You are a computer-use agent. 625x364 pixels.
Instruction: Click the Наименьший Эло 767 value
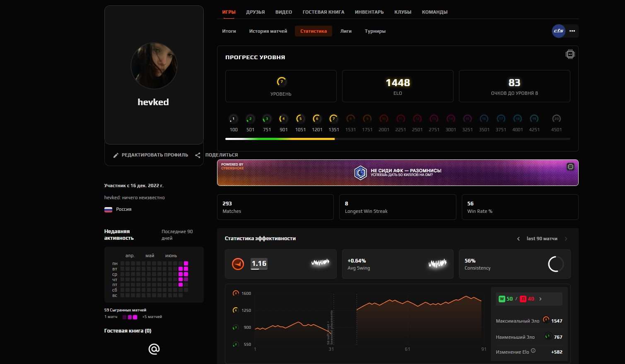(558, 337)
